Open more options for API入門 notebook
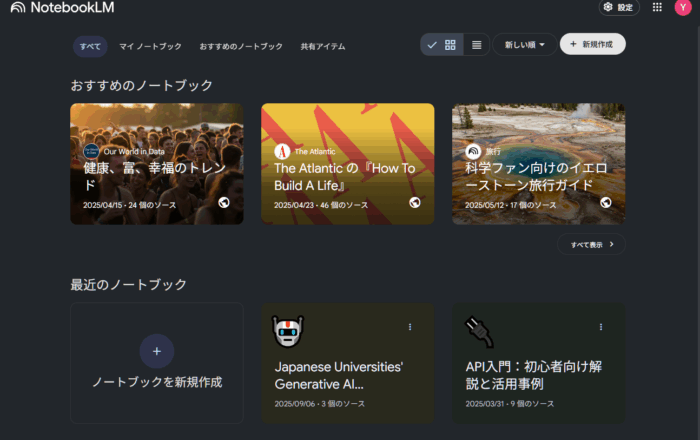Image resolution: width=700 pixels, height=440 pixels. click(x=601, y=327)
